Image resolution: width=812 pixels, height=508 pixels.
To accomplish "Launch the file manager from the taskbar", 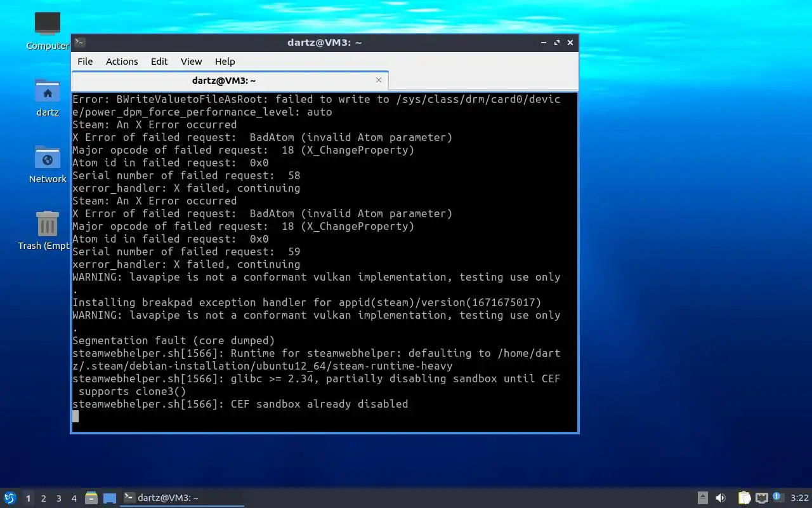I will 91,498.
